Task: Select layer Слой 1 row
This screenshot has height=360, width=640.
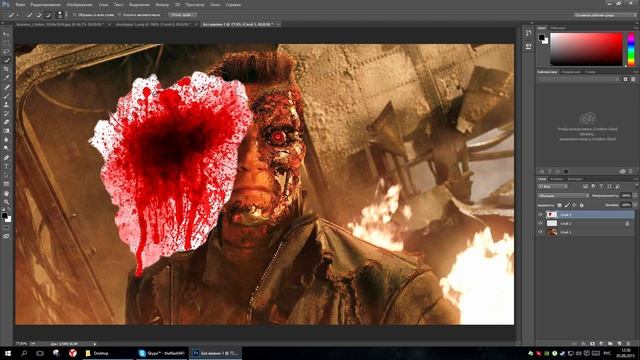Action: 586,232
